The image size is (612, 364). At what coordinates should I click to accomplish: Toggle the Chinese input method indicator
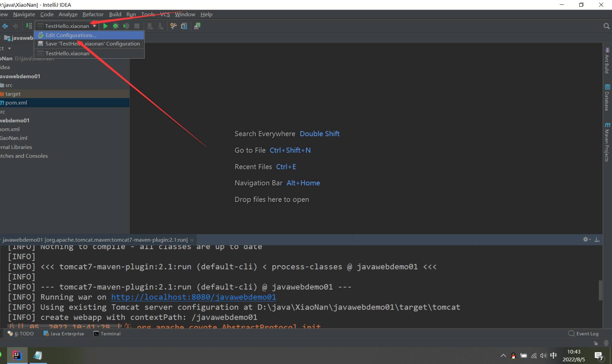pos(553,355)
